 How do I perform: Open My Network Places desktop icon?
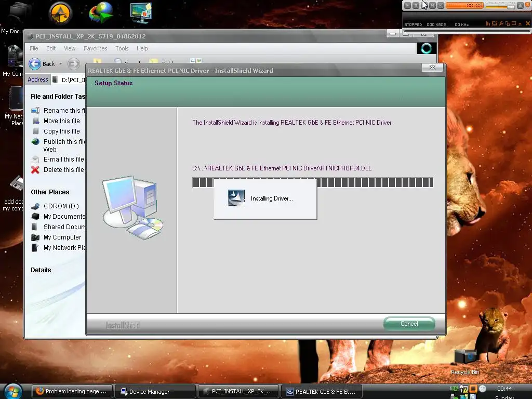[x=14, y=106]
